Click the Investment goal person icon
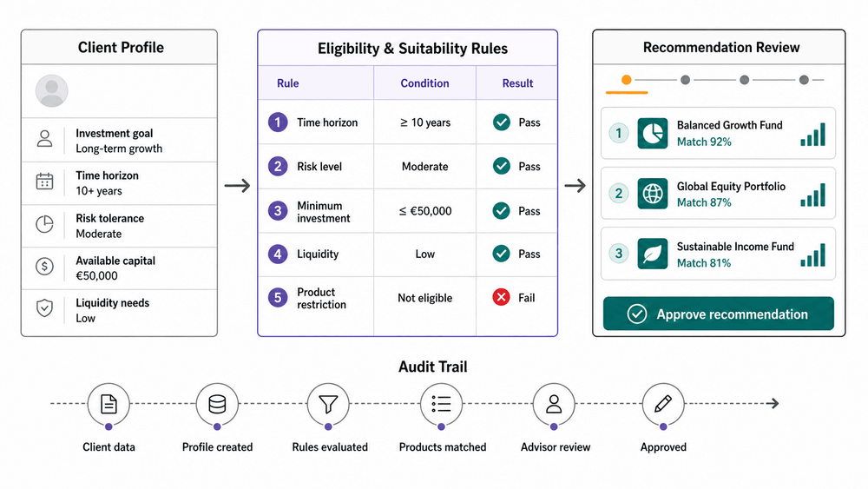This screenshot has width=868, height=489. (45, 139)
